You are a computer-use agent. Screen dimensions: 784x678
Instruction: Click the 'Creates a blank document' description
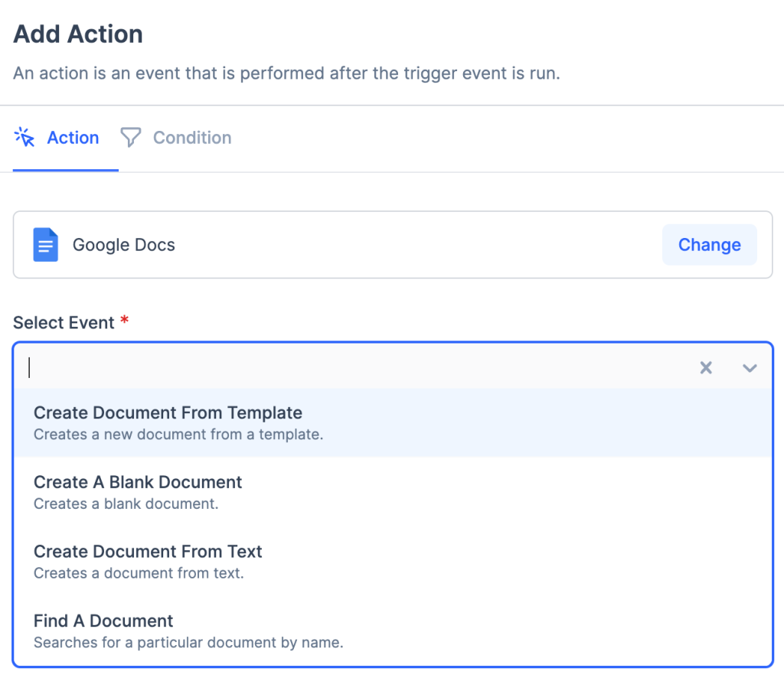(x=126, y=504)
